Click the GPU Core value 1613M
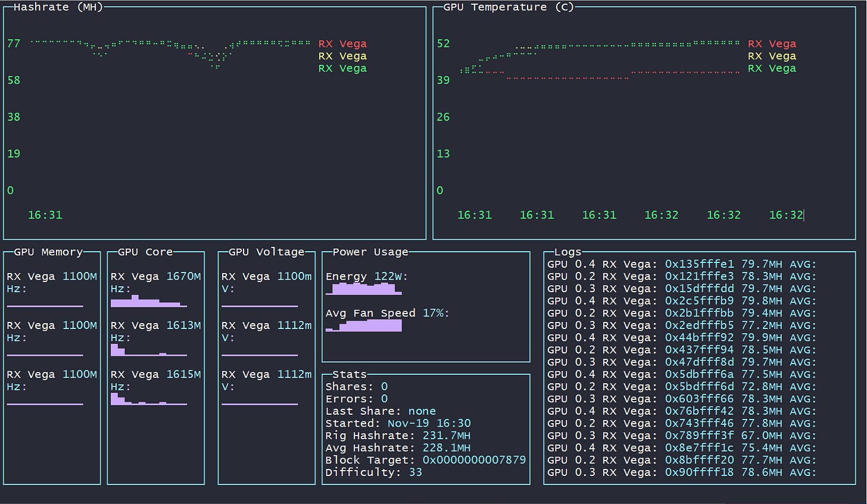Viewport: 867px width, 504px height. tap(183, 325)
